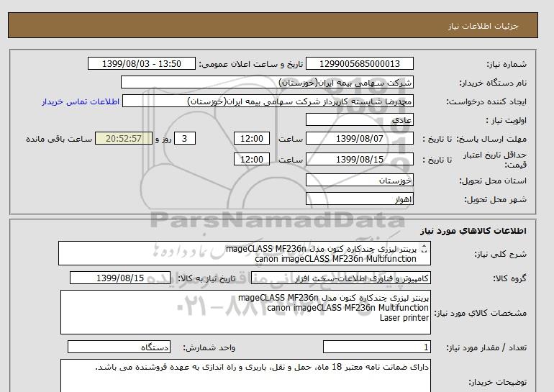Click the remaining time countdown 20:52:57
The image size is (554, 392).
point(124,138)
